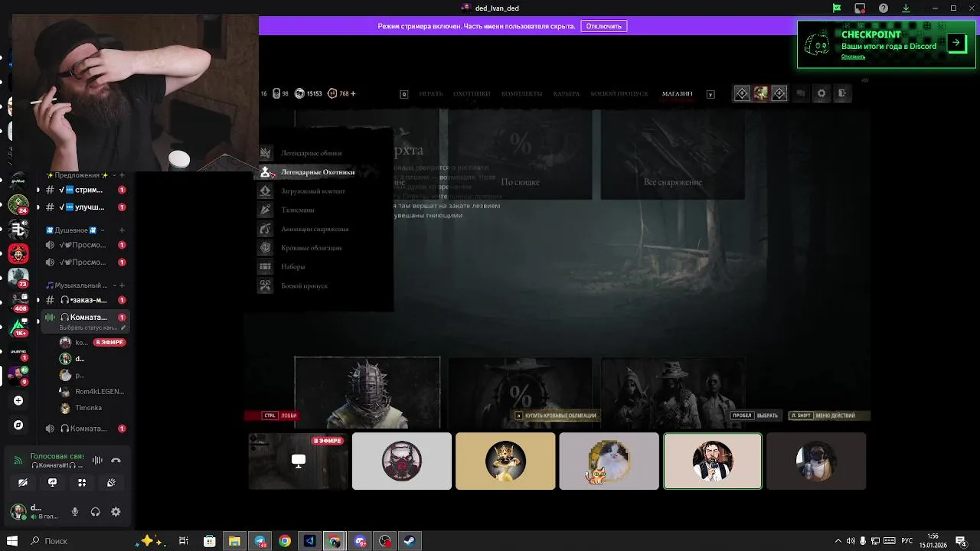Image resolution: width=980 pixels, height=551 pixels.
Task: Open БОЕВОЙ ПРОПУСК top tab
Action: point(619,93)
